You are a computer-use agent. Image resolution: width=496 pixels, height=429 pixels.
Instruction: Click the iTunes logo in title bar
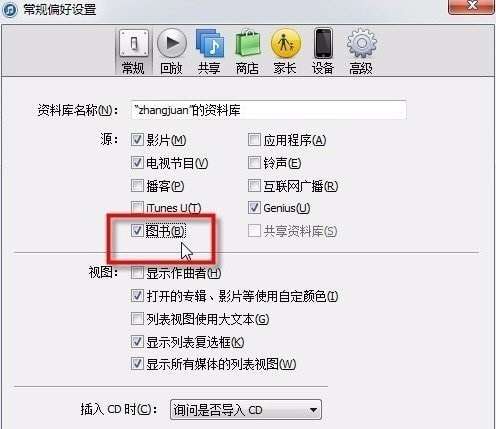click(x=9, y=9)
